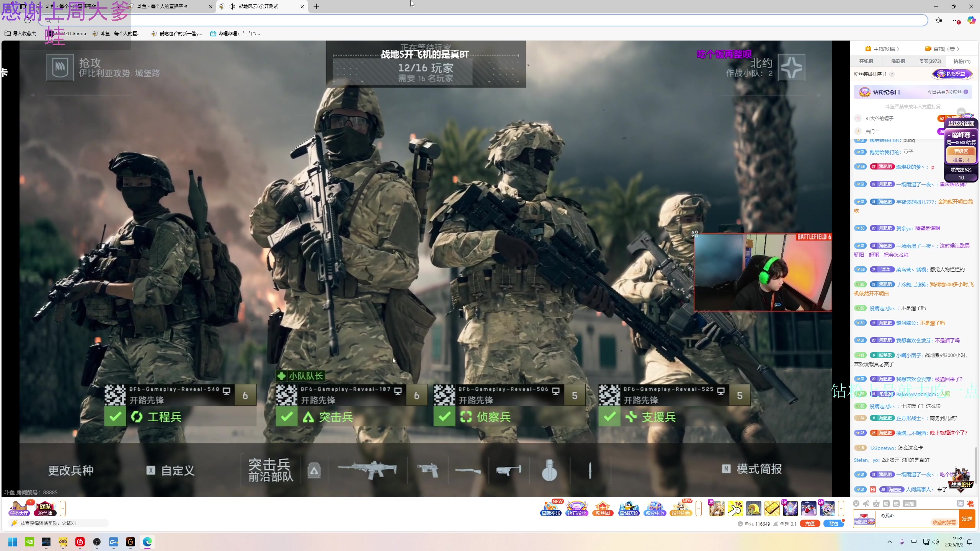Expand 直播回看 chevron link

click(x=958, y=49)
